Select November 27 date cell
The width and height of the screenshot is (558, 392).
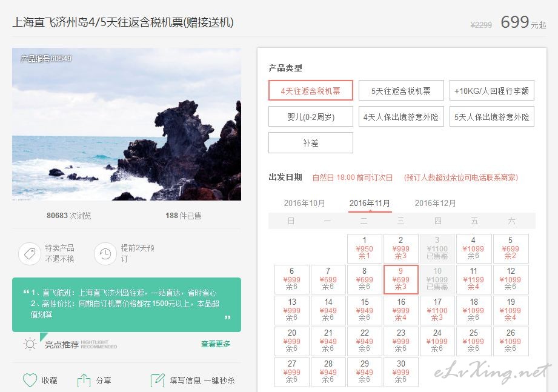click(292, 372)
